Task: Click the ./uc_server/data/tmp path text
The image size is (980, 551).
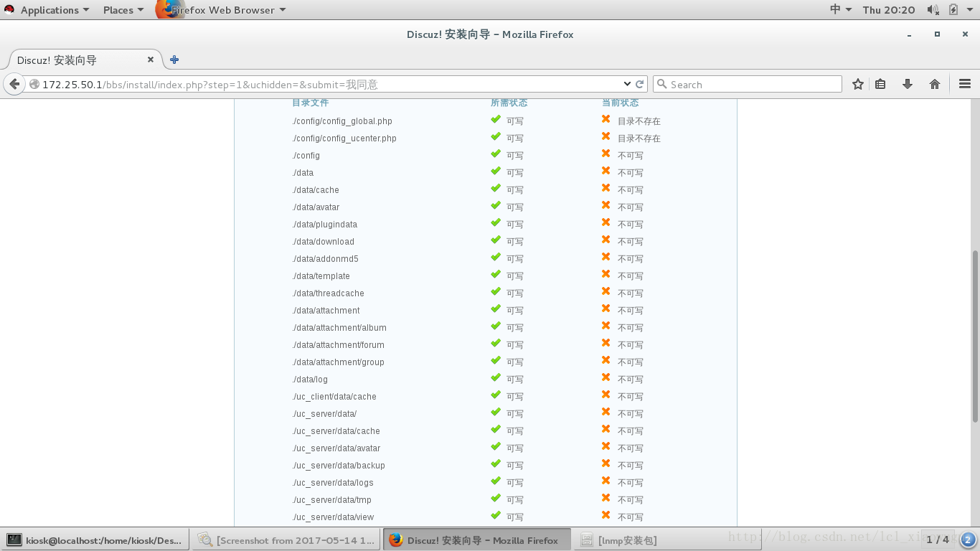Action: tap(331, 500)
